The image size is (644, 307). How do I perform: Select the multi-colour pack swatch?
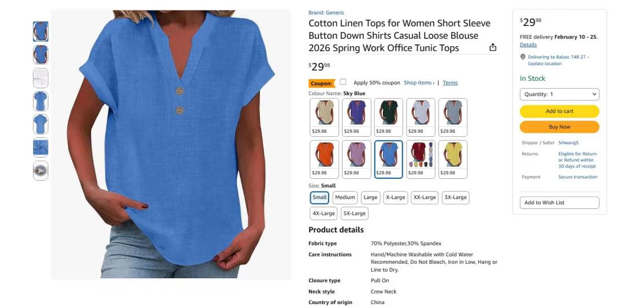click(x=420, y=159)
